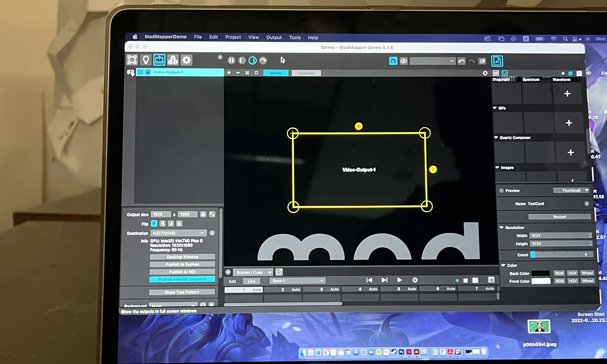The height and width of the screenshot is (364, 607).
Task: Open the Bank-1 dropdown
Action: coord(297,281)
